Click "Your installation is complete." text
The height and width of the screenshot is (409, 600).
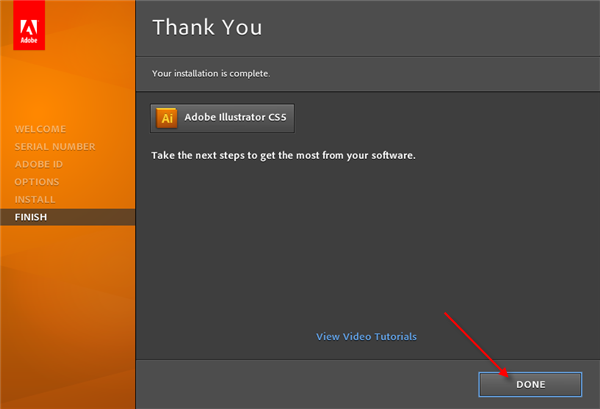211,73
